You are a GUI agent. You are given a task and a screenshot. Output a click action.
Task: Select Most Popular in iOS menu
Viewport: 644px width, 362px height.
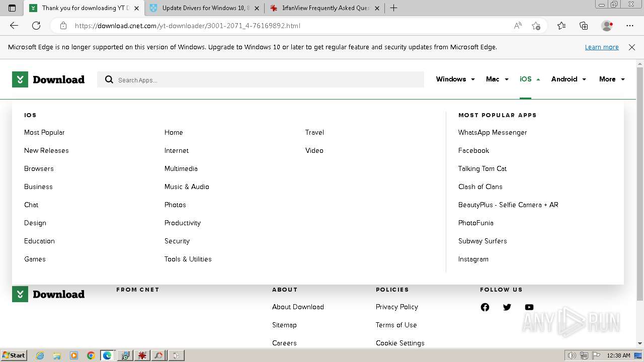[44, 132]
